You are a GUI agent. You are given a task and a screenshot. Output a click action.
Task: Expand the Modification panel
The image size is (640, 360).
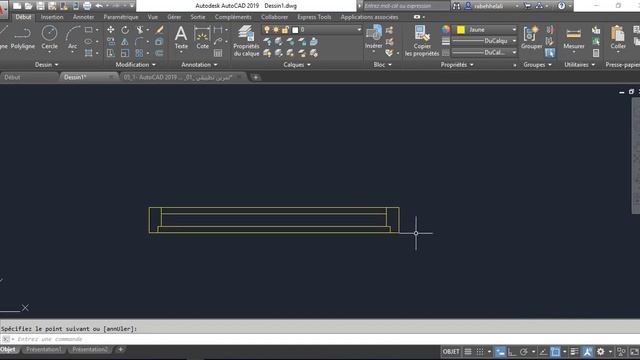[136, 64]
